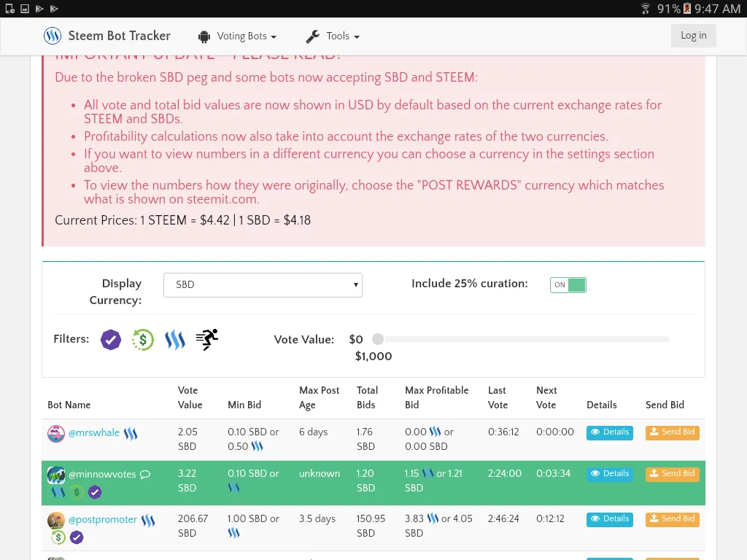747x560 pixels.
Task: Click Steem icon in @postpromoter Max Profitable Bid
Action: pos(433,518)
